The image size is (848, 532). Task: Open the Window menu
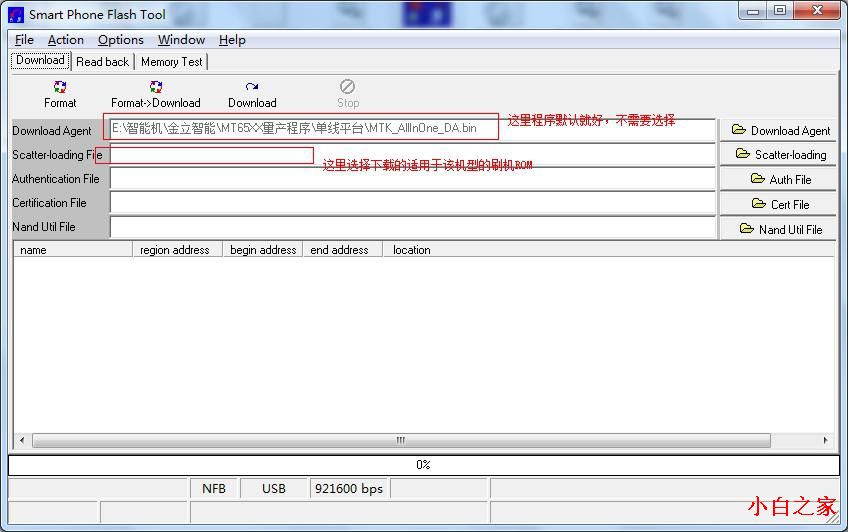point(181,40)
